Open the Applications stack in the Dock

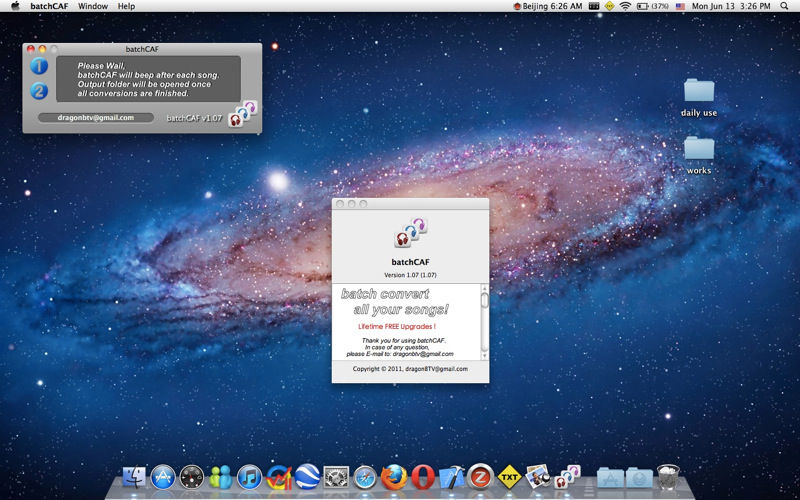tap(611, 478)
